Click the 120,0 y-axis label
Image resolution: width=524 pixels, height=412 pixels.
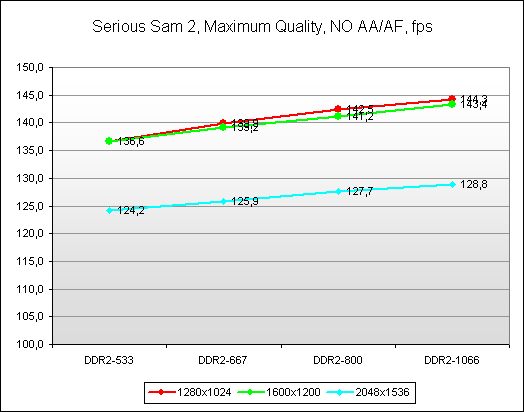point(30,234)
